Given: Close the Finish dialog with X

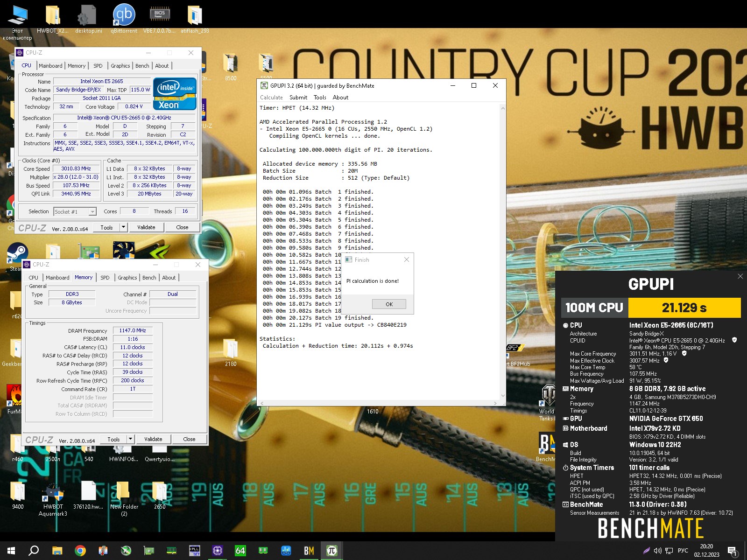Looking at the screenshot, I should 406,259.
